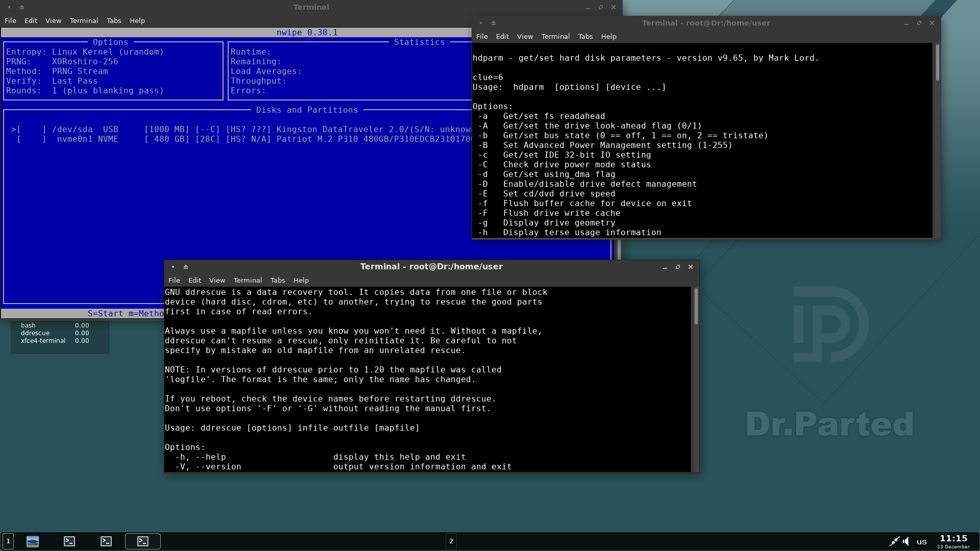Toggle selection bracket for /dev/sda USB disk

pos(32,130)
